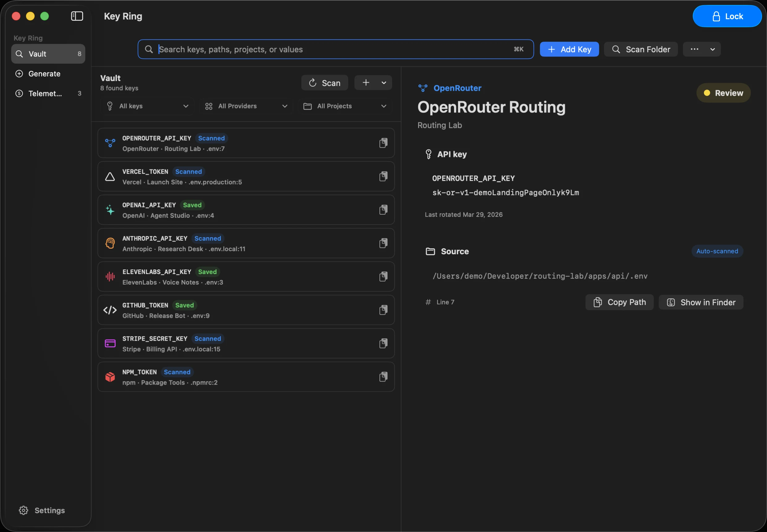Copy the ELEVENLABS_API_KEY value
Image resolution: width=767 pixels, height=532 pixels.
383,277
